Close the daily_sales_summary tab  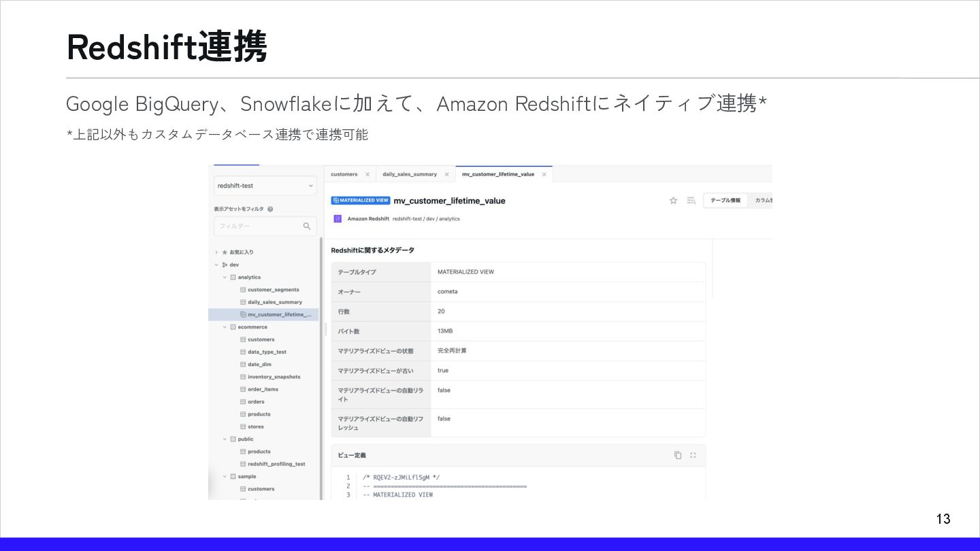(446, 174)
